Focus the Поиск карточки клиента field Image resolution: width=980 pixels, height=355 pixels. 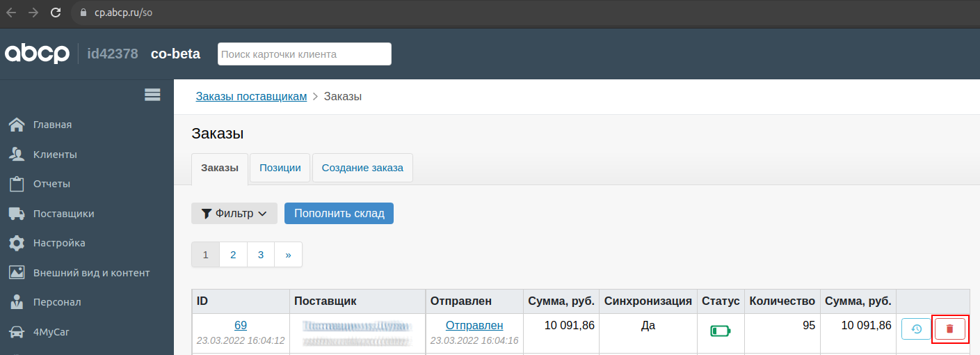tap(304, 54)
